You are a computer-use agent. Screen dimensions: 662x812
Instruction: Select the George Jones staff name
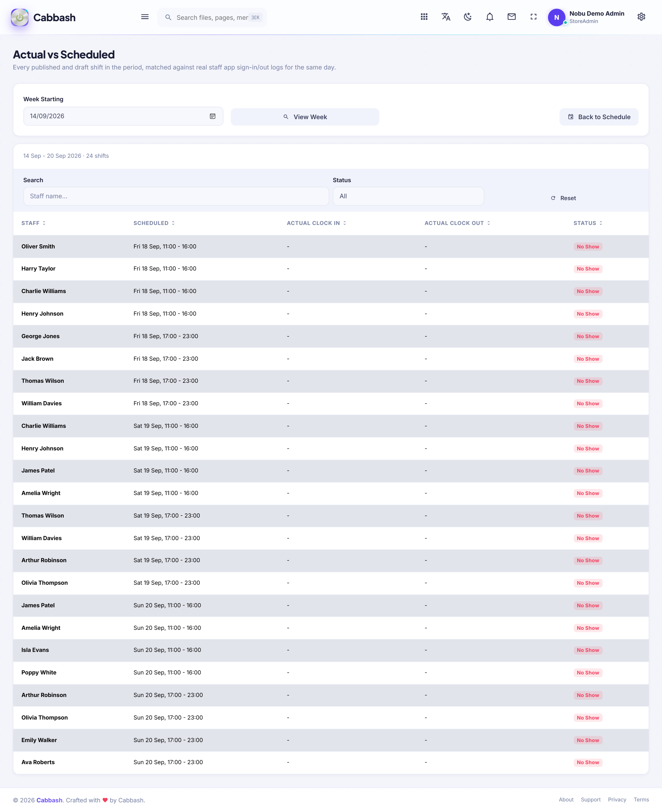tap(40, 336)
